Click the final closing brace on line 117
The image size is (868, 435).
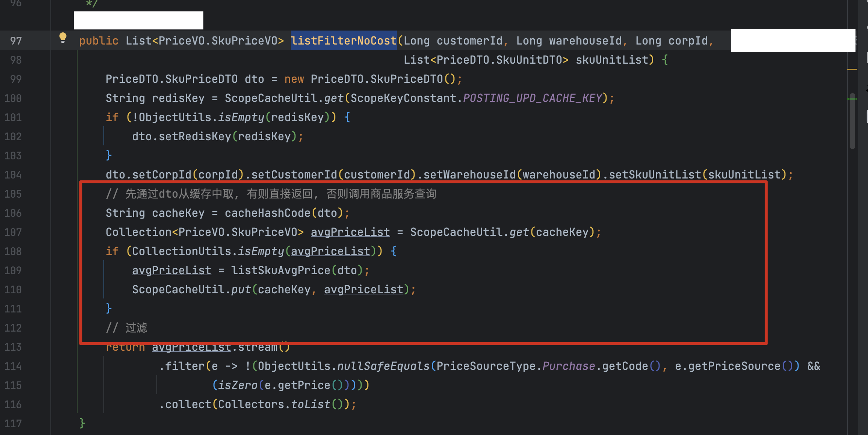coord(82,423)
